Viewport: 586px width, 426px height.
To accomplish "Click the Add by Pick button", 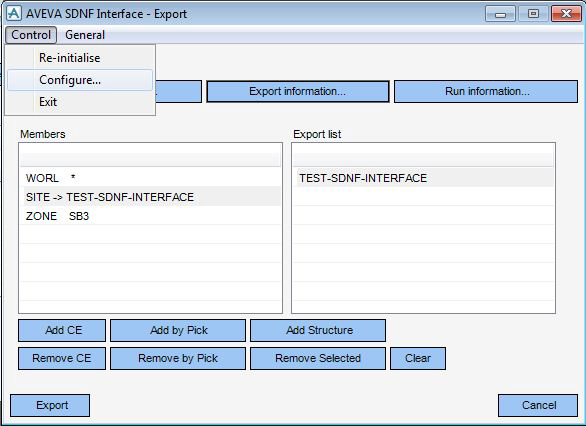I will click(x=178, y=330).
